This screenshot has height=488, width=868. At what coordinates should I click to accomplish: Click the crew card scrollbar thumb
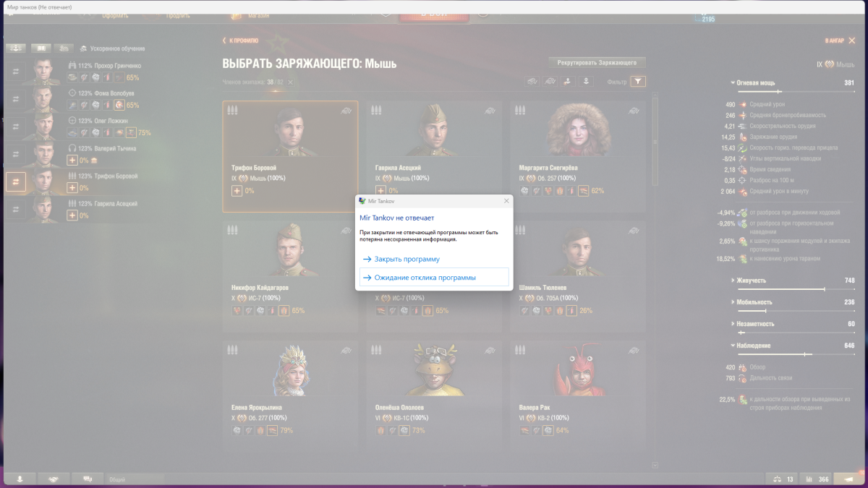coord(655,142)
